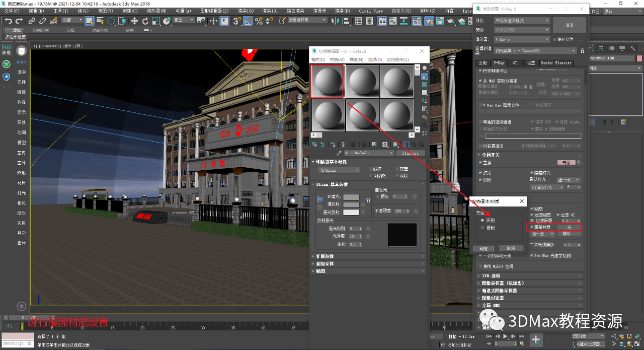The image size is (644, 350).
Task: Click the Render Setup teapot icon
Action: pos(429,21)
